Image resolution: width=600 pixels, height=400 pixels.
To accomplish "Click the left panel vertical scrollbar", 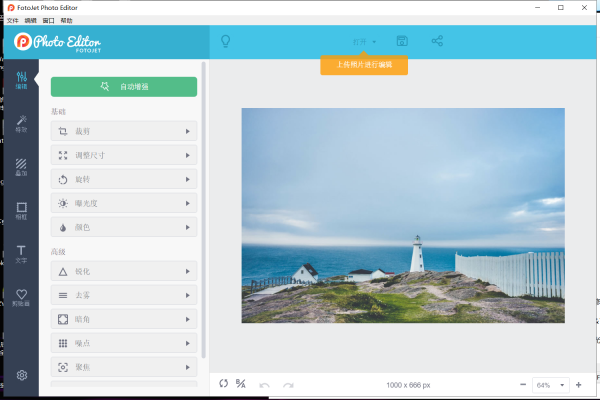I will click(x=204, y=210).
